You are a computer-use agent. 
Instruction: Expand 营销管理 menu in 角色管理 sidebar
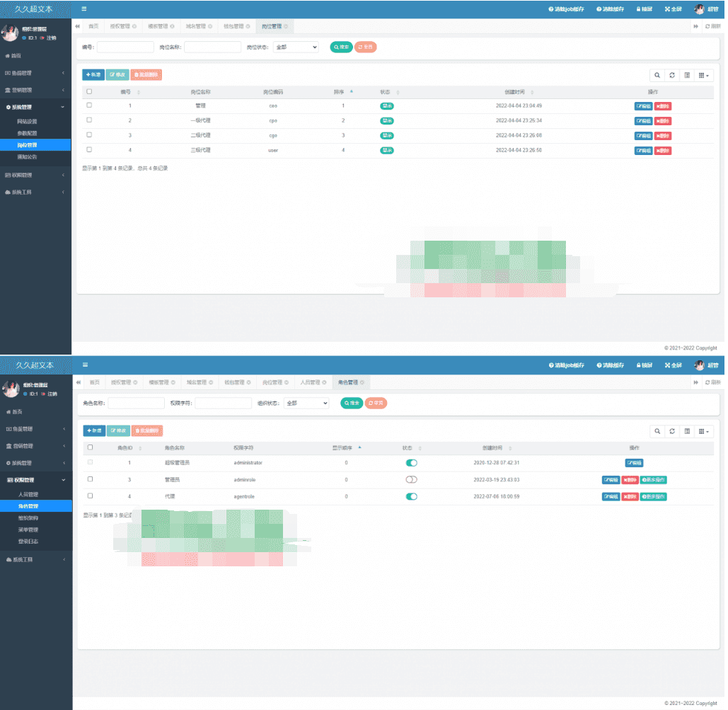tap(36, 446)
